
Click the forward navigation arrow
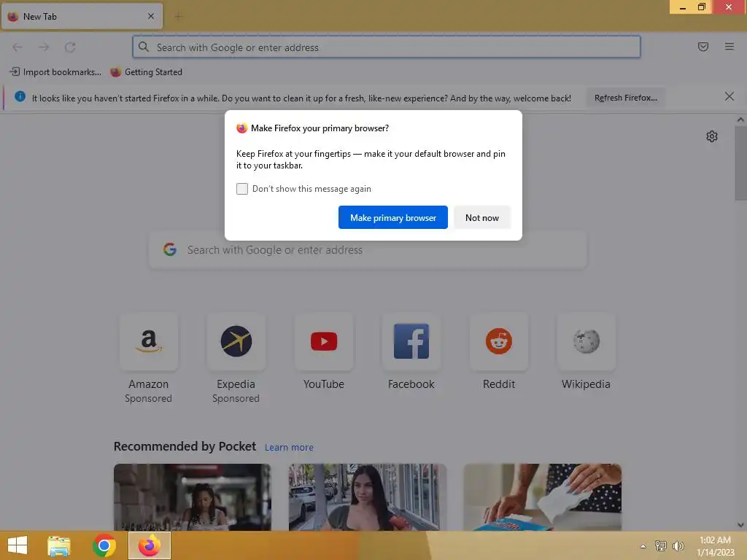point(44,47)
